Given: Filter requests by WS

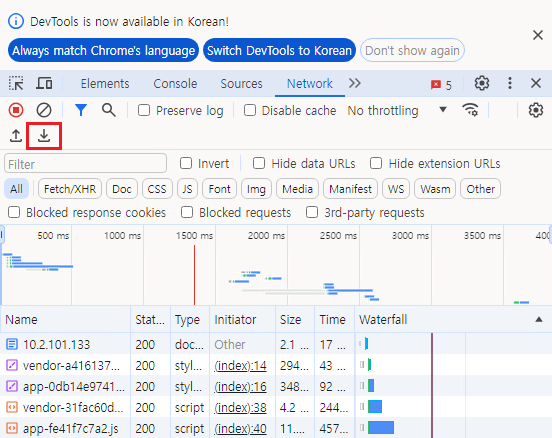Looking at the screenshot, I should tap(396, 189).
